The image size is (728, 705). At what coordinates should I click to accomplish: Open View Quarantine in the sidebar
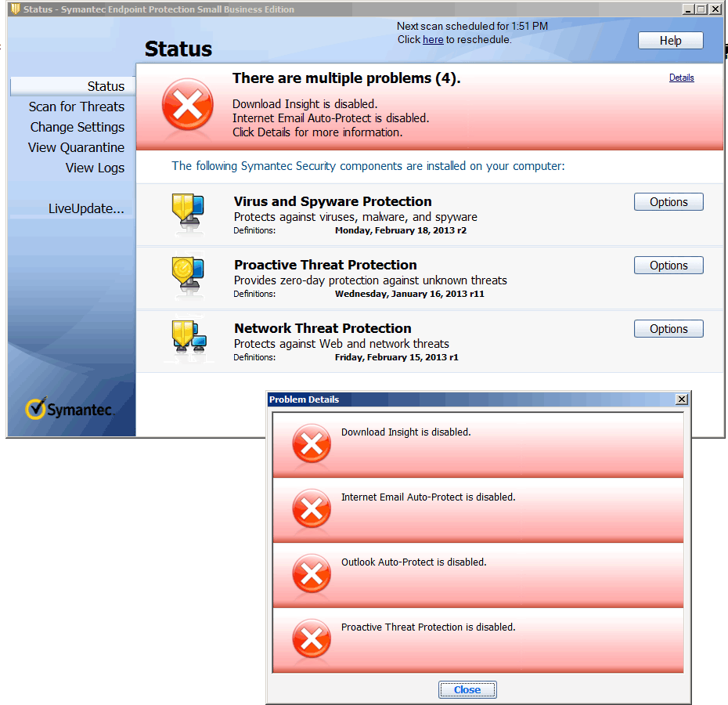point(76,148)
